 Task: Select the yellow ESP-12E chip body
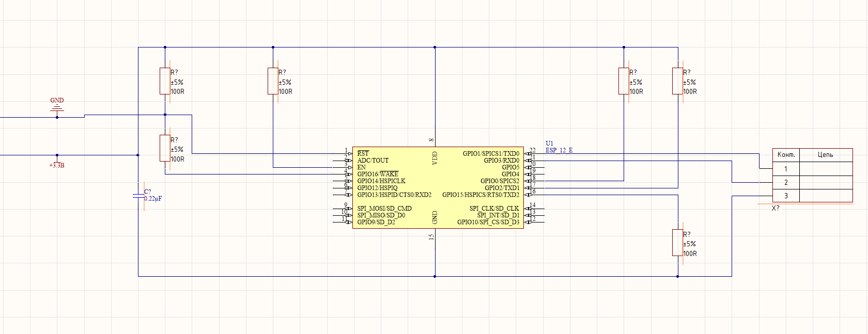click(x=438, y=187)
